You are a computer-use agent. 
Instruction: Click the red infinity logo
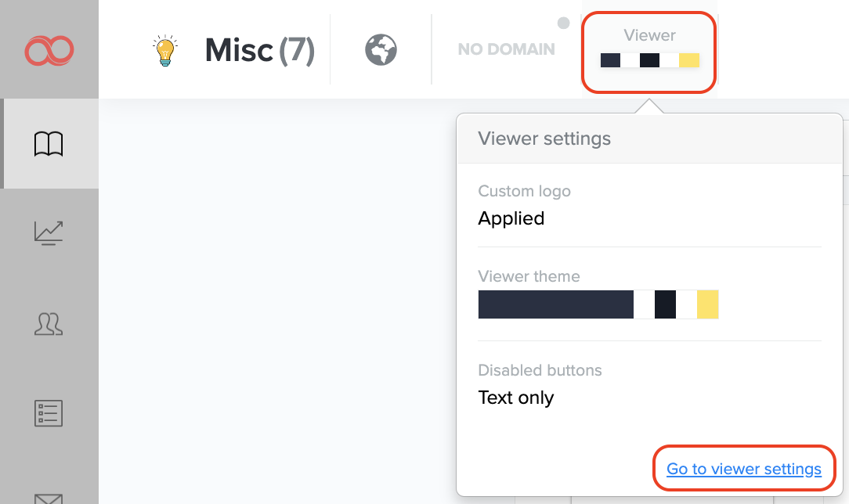coord(49,50)
